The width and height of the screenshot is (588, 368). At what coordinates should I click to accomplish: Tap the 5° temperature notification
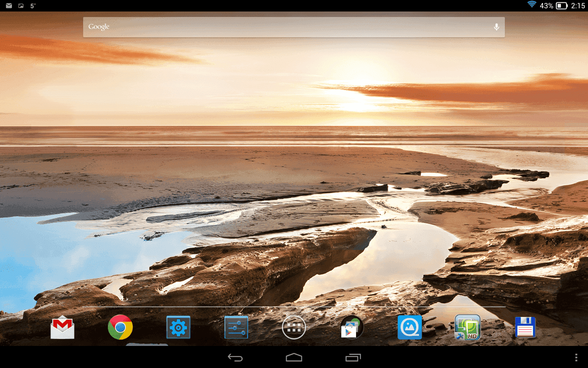tap(33, 6)
